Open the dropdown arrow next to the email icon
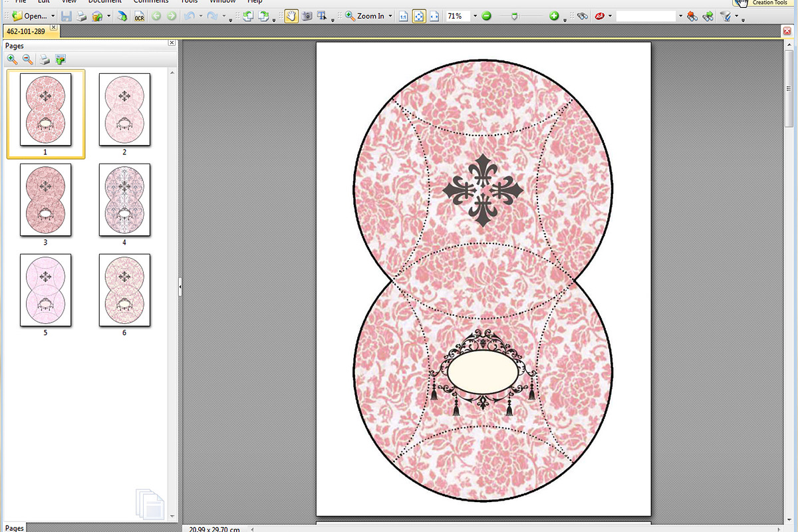 [108, 16]
